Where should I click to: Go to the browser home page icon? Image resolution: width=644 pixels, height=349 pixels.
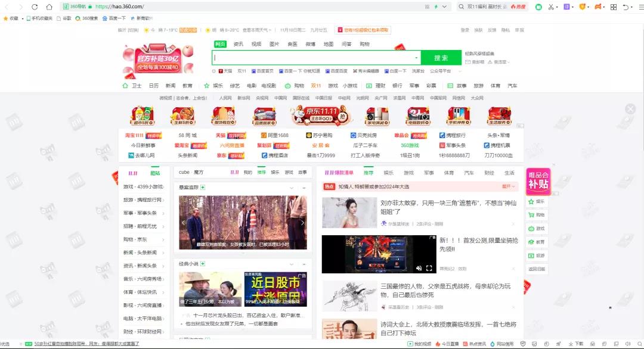coord(49,7)
